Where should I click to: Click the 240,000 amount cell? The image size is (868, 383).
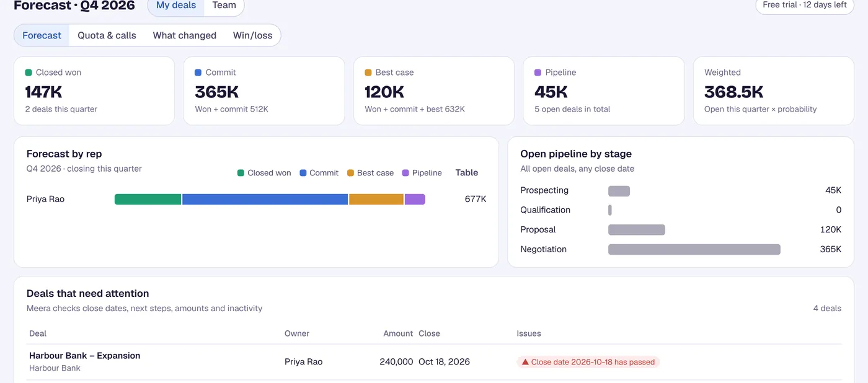pyautogui.click(x=396, y=362)
